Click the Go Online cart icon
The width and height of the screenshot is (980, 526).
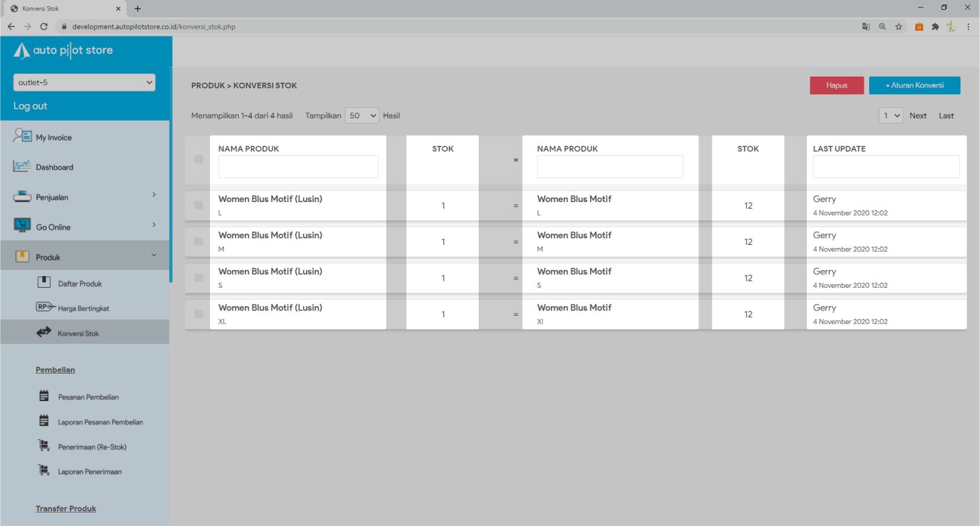(22, 226)
